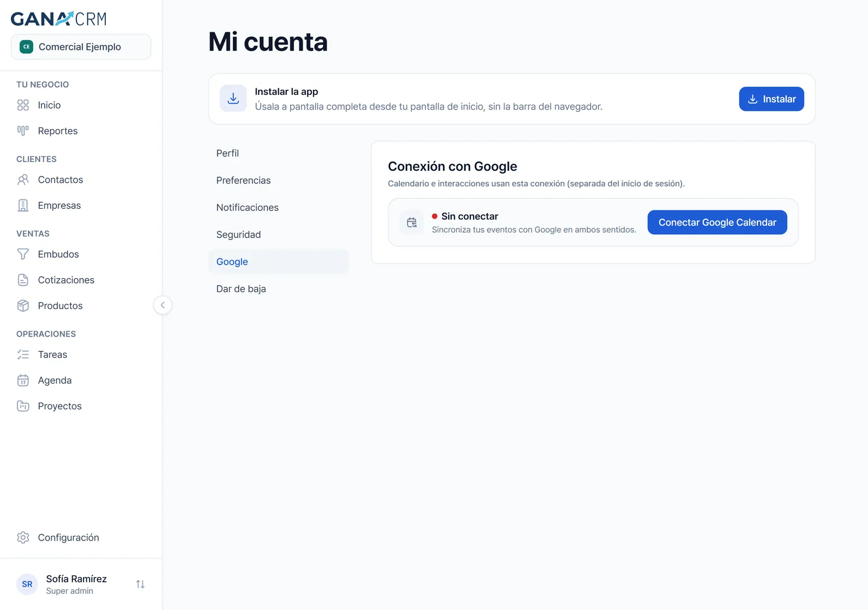This screenshot has width=868, height=610.
Task: Click the Sin conectar status text
Action: [470, 216]
